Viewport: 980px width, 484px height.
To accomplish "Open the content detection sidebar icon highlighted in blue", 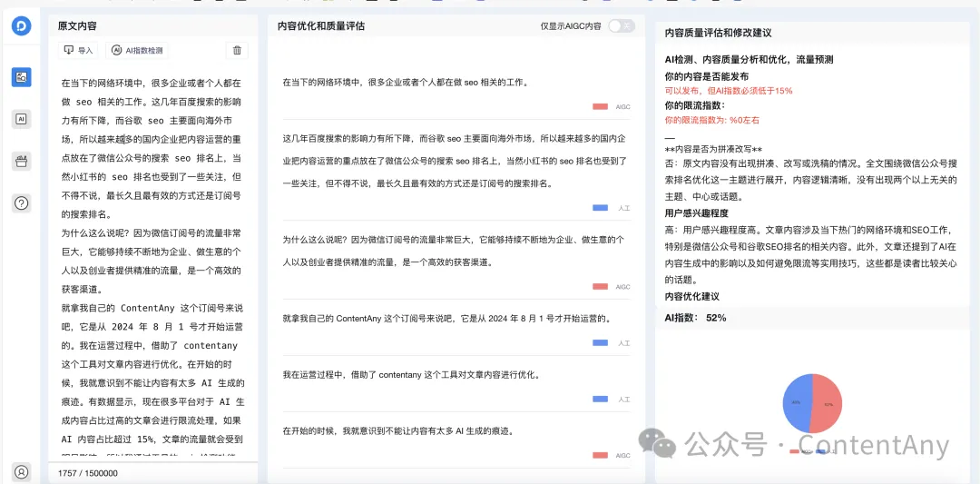I will click(22, 77).
